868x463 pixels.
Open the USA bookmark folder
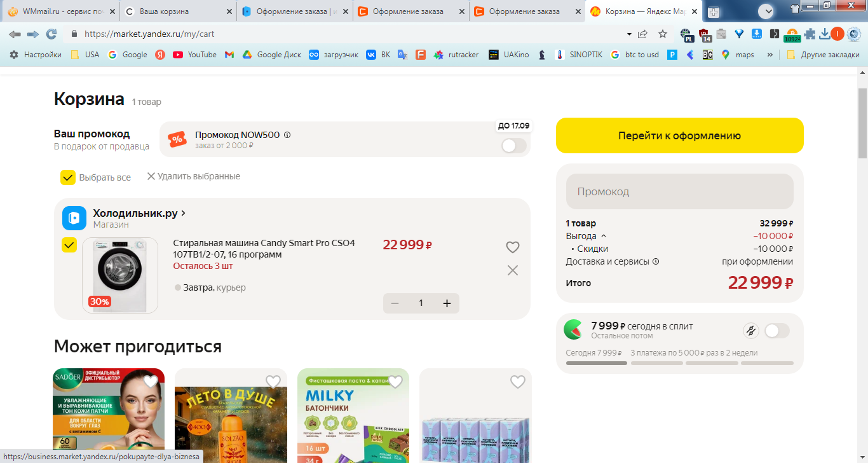[85, 55]
